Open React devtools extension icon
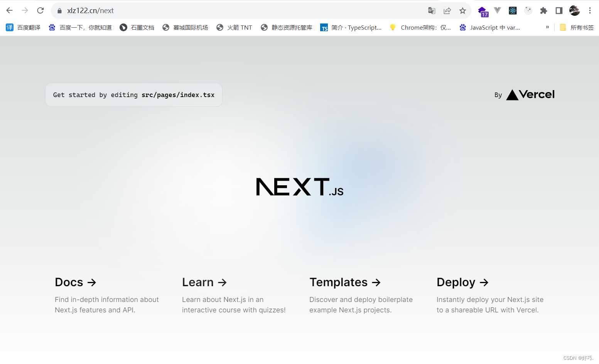 coord(513,11)
